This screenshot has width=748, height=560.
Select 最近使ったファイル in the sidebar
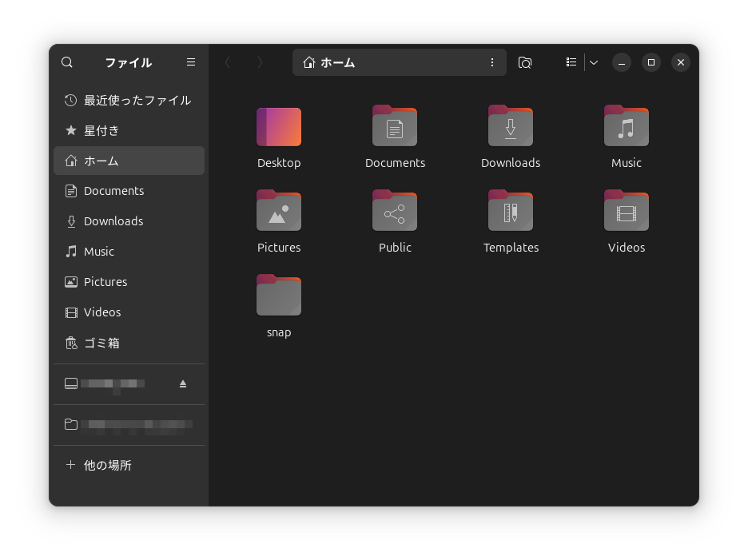(129, 100)
